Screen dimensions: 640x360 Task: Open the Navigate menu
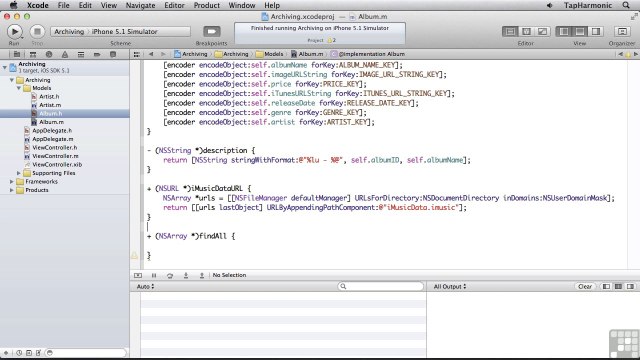point(140,5)
